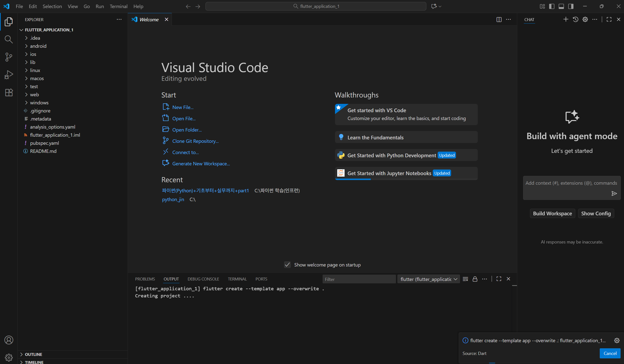The height and width of the screenshot is (364, 624).
Task: Toggle the secondary side bar layout icon
Action: click(571, 6)
